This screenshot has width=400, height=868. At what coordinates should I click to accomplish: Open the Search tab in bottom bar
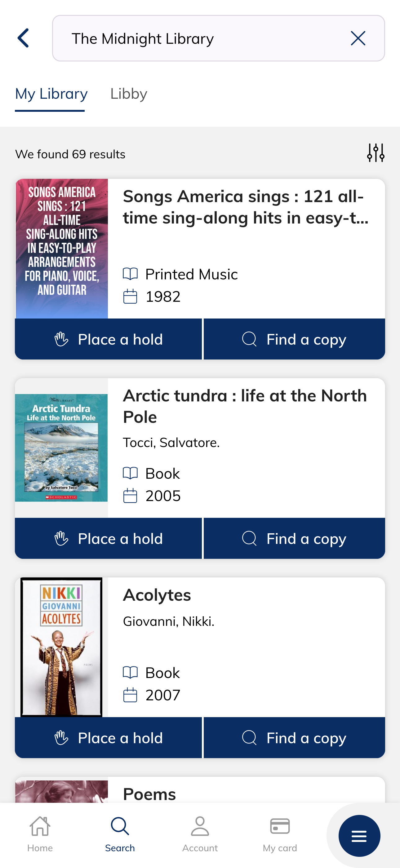coord(120,834)
